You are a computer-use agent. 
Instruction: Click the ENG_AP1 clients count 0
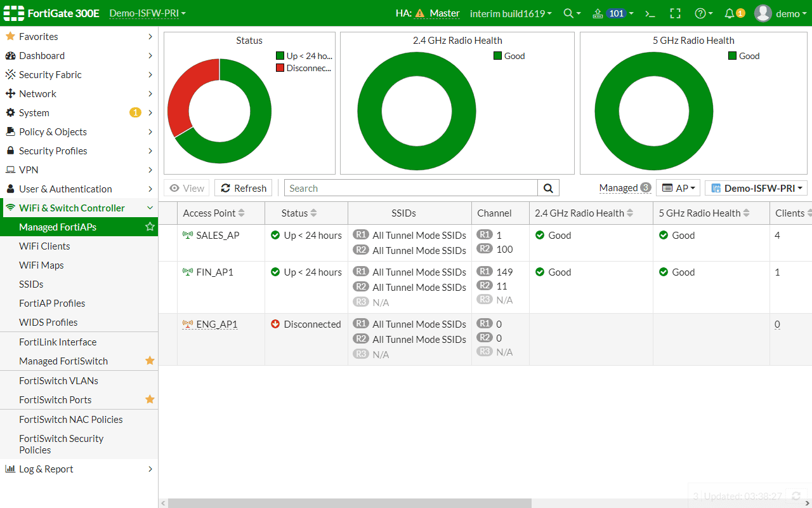[777, 324]
